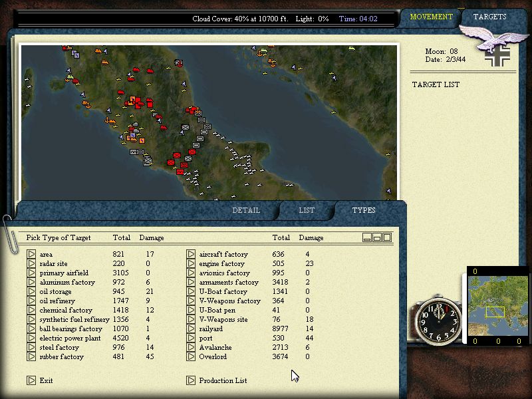Click the 'electric power plant' label
This screenshot has height=399, width=532.
pos(70,338)
